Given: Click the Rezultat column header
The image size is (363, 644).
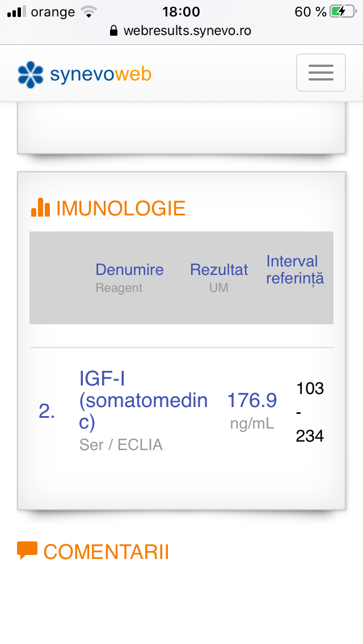Looking at the screenshot, I should pos(218,270).
